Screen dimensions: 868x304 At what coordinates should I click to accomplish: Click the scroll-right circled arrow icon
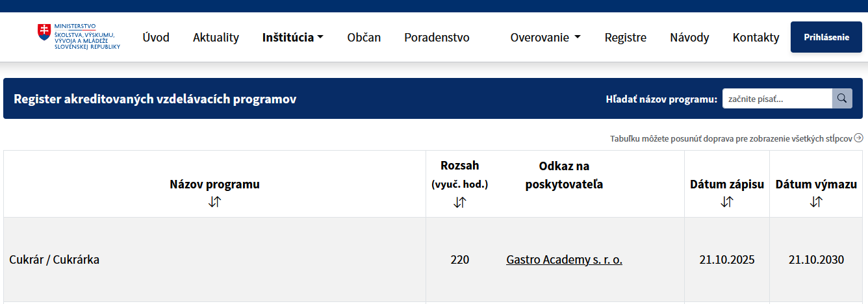click(x=858, y=138)
